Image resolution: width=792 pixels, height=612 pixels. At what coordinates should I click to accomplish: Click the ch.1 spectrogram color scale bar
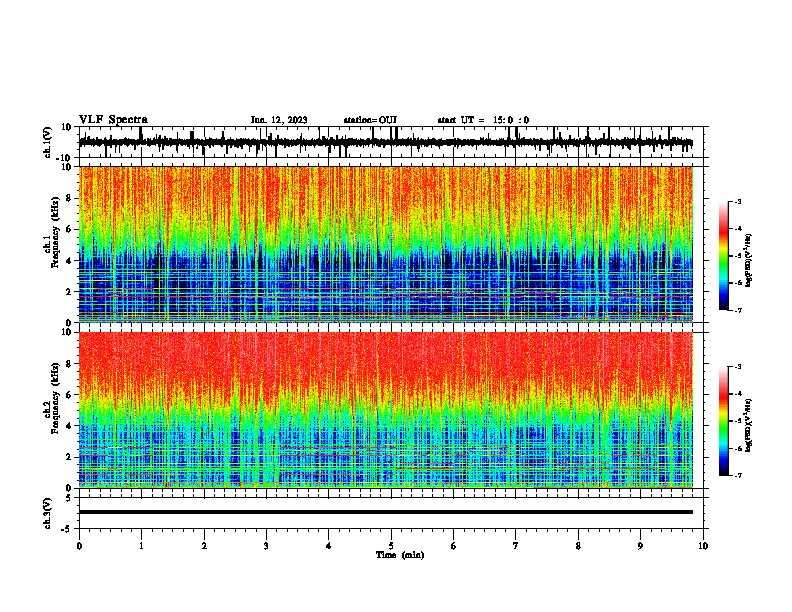(724, 256)
